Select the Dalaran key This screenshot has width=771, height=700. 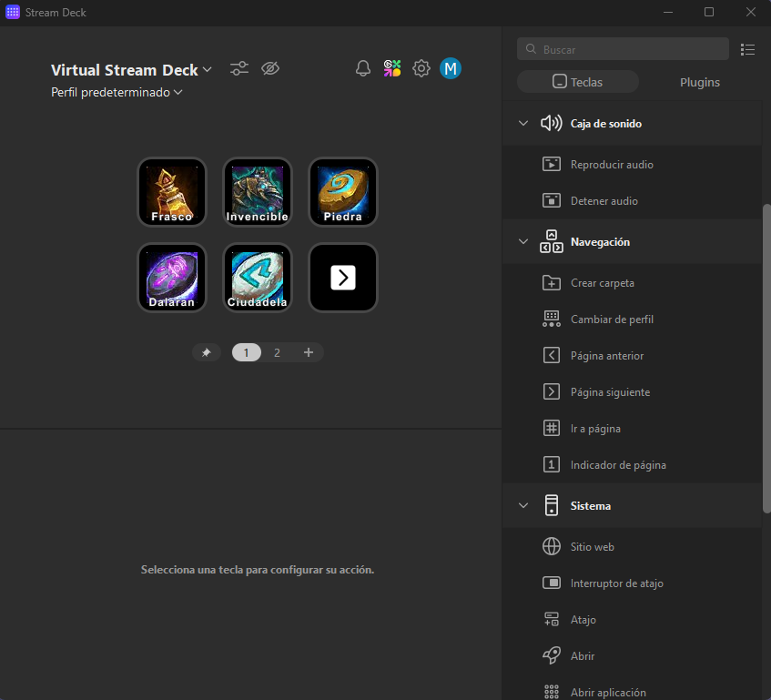pyautogui.click(x=172, y=278)
